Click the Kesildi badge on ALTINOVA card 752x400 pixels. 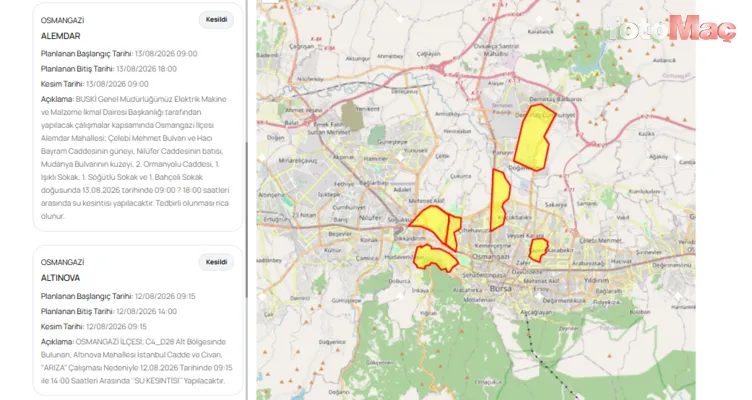click(x=216, y=262)
